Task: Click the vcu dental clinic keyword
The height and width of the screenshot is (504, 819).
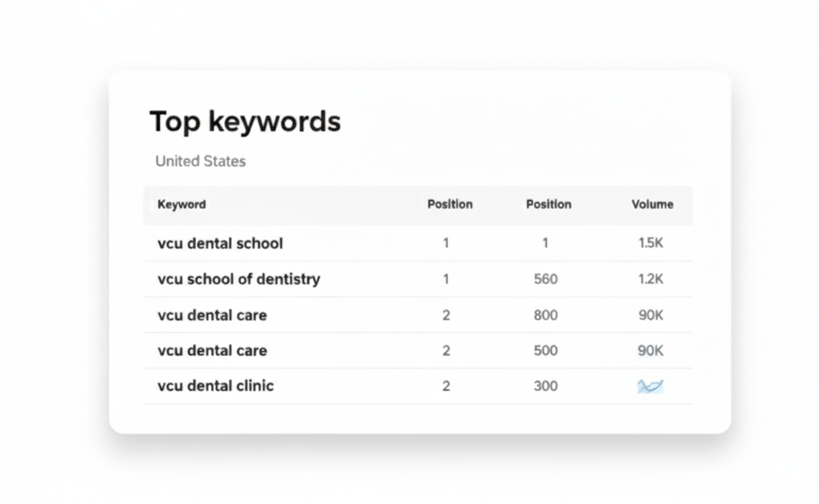Action: (x=215, y=386)
